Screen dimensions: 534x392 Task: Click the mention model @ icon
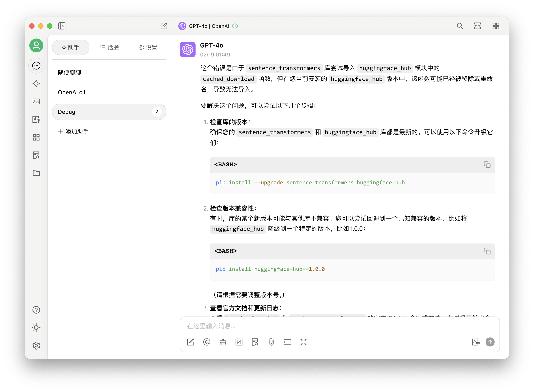pyautogui.click(x=207, y=342)
